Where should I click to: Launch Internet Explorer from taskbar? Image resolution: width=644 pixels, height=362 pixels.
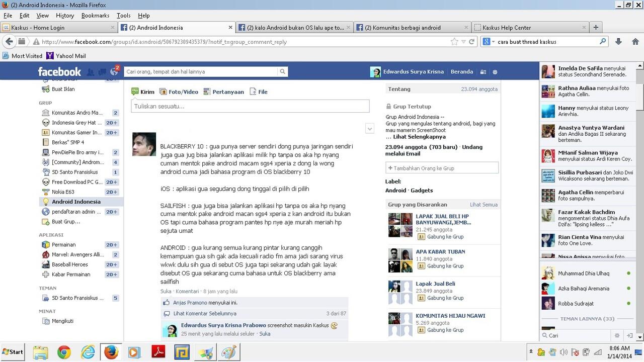tap(88, 352)
